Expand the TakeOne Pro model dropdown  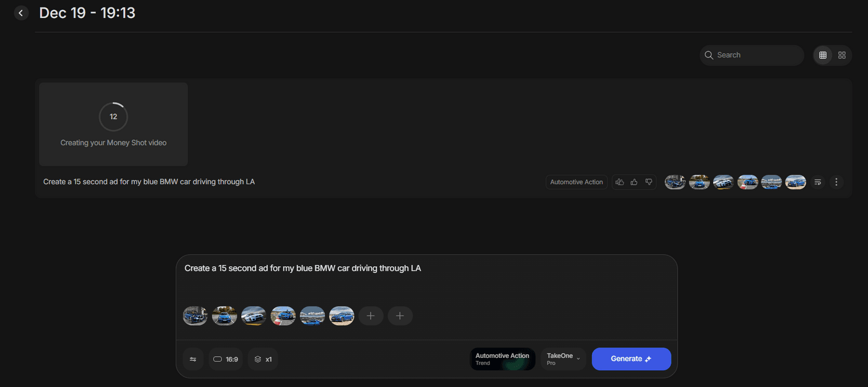click(x=563, y=359)
